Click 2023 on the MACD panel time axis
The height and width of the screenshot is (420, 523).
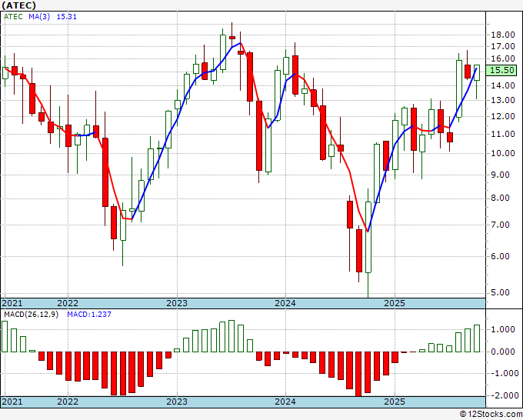coord(177,402)
